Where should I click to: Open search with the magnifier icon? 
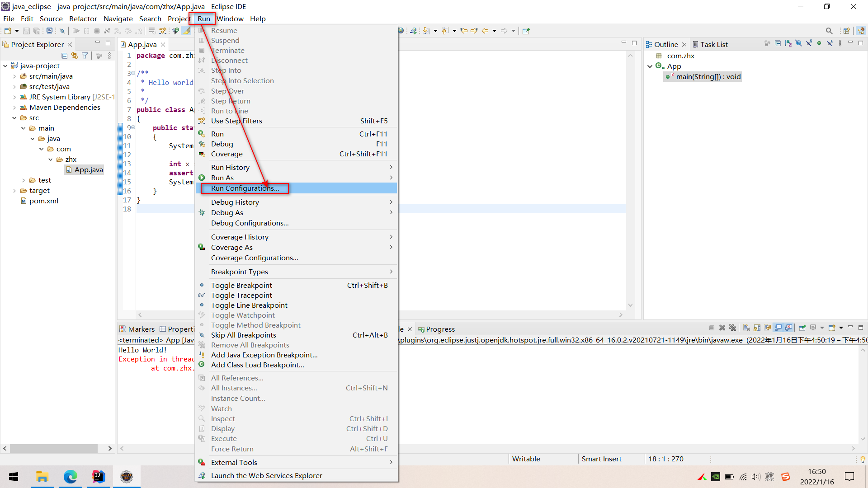coord(829,31)
